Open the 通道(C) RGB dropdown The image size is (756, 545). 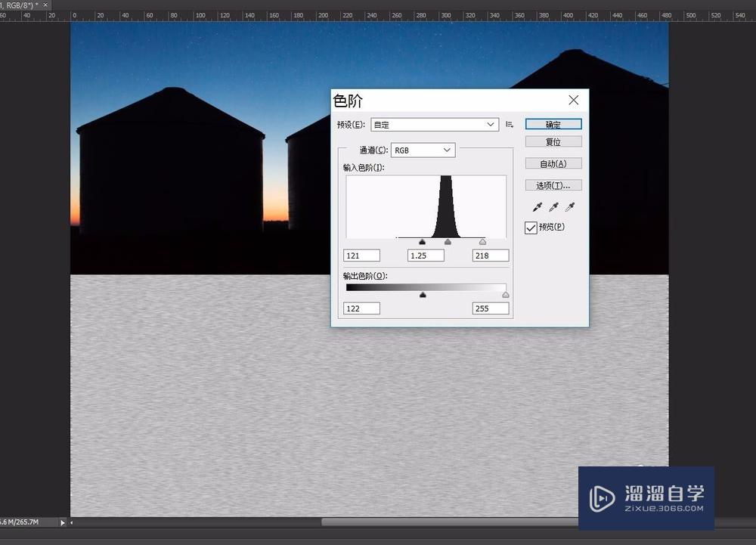coord(423,150)
